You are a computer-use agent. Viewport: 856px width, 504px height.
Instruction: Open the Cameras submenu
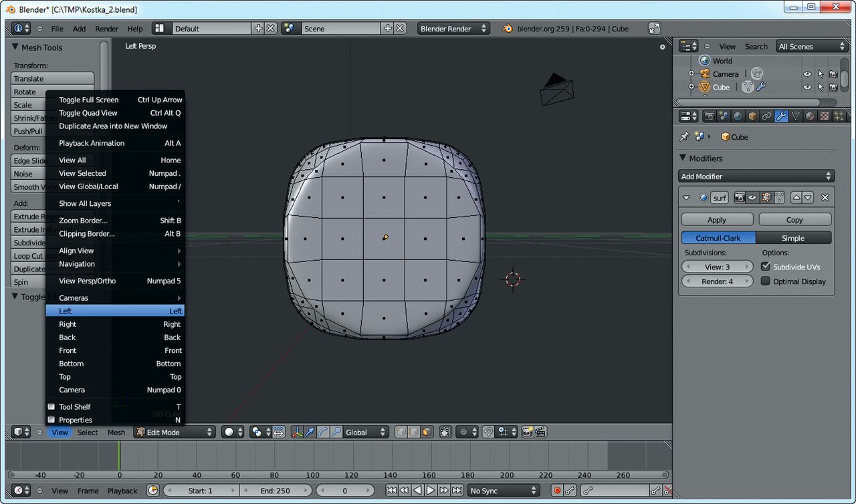coord(115,298)
